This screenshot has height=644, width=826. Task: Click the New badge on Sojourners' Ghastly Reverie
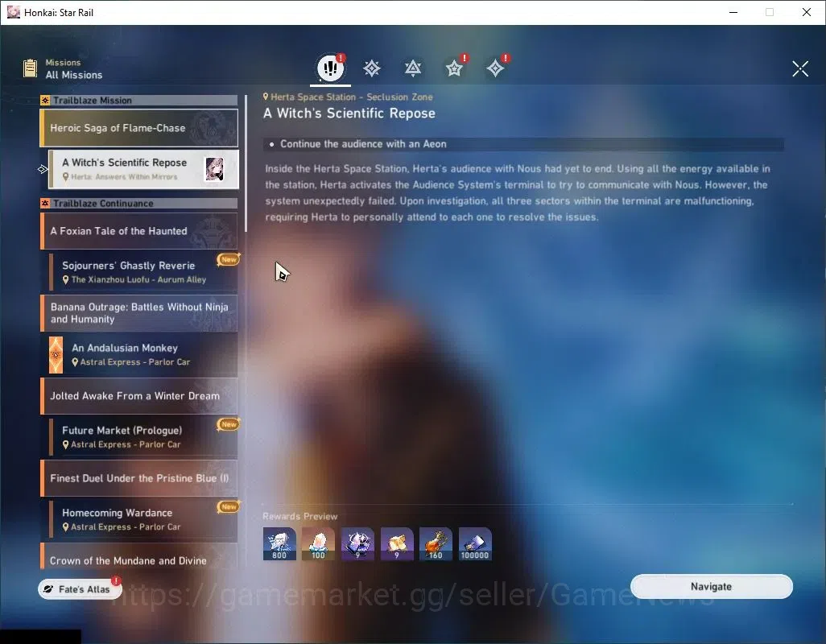[229, 259]
